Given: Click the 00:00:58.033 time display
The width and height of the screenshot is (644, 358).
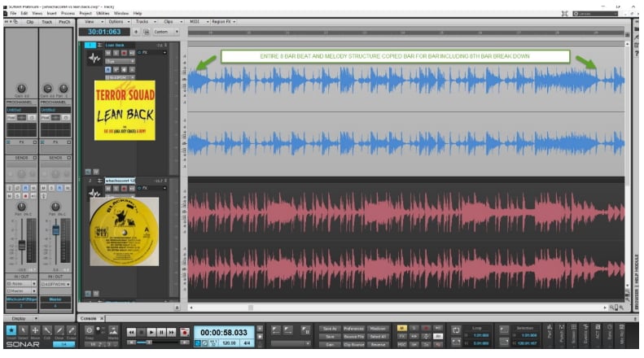Looking at the screenshot, I should click(x=224, y=332).
